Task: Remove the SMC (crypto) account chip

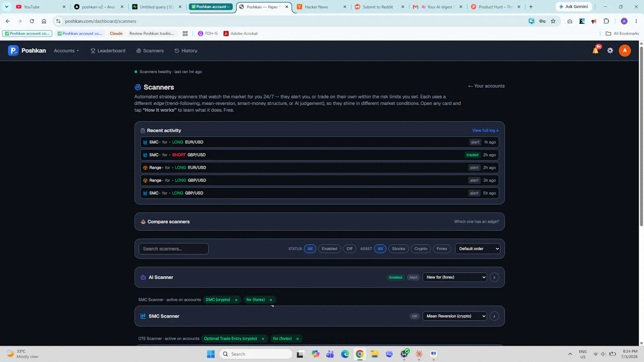Action: pos(236,300)
